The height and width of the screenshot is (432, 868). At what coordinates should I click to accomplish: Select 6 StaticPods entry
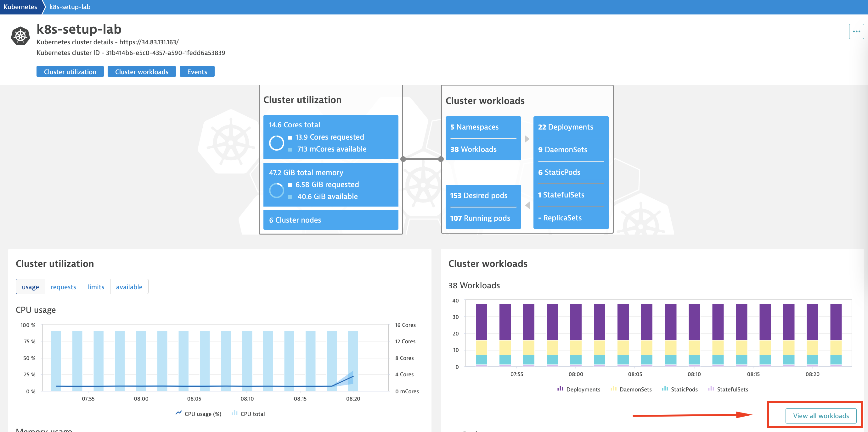point(559,172)
